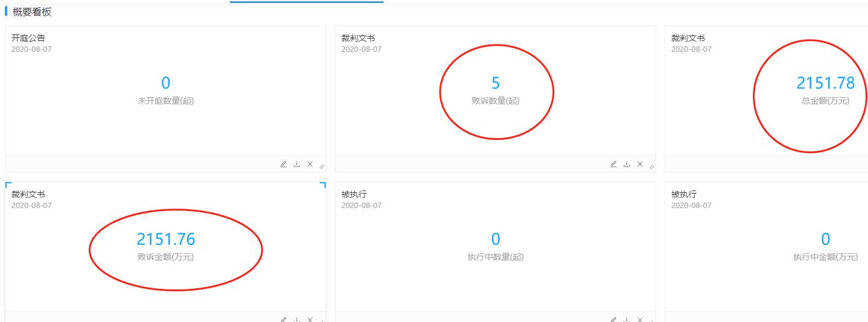Click the 执行中数量(起) label
The width and height of the screenshot is (868, 322).
click(496, 257)
